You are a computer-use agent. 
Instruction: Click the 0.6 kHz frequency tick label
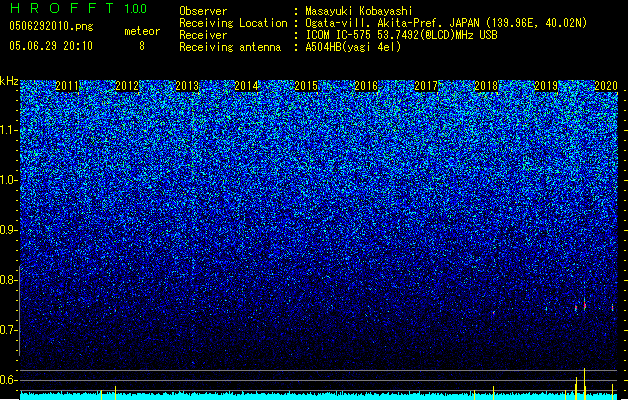(9, 380)
